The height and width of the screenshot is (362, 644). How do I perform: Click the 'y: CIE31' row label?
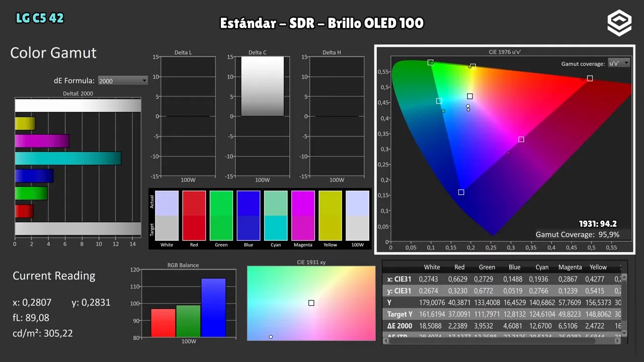(399, 291)
